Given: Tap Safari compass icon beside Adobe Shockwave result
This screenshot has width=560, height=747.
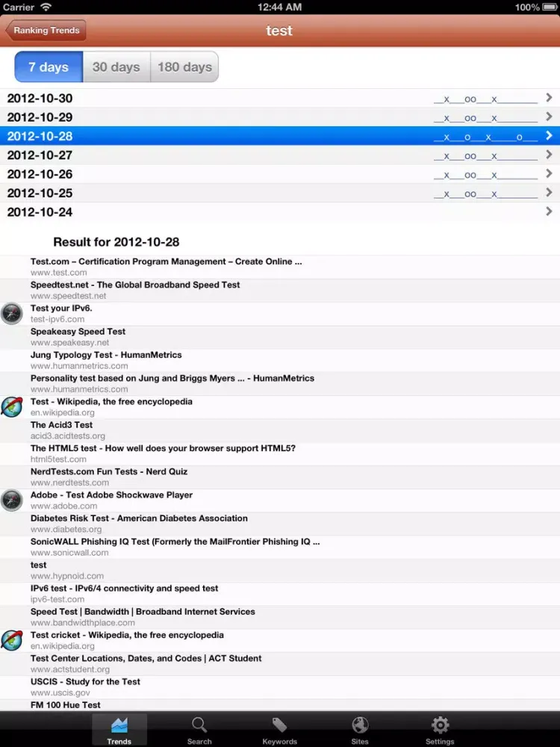Looking at the screenshot, I should coord(12,500).
